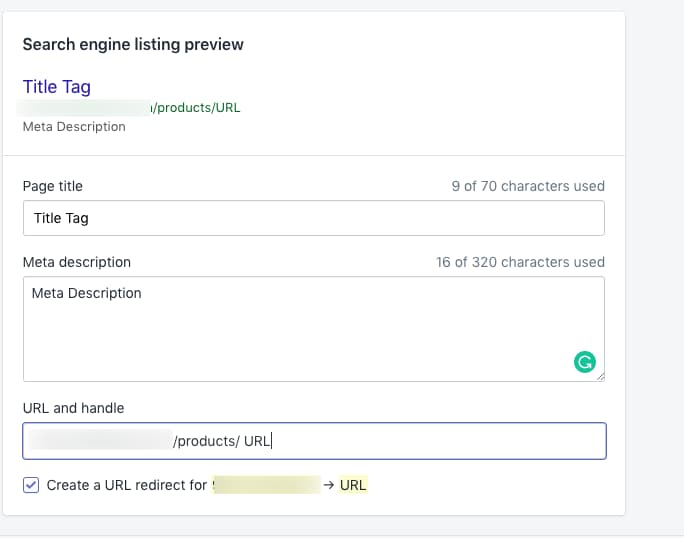The image size is (684, 538).
Task: Click the URL and handle label
Action: click(x=73, y=408)
